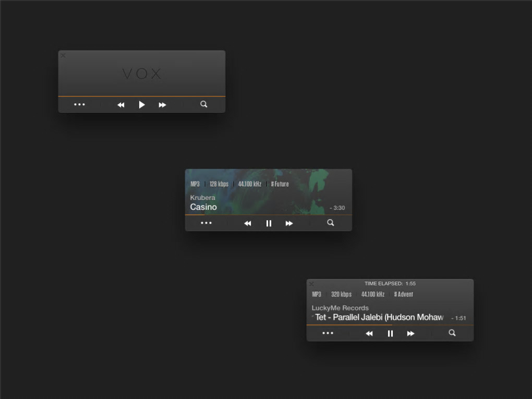Click the 128 kbps bitrate label

click(219, 184)
